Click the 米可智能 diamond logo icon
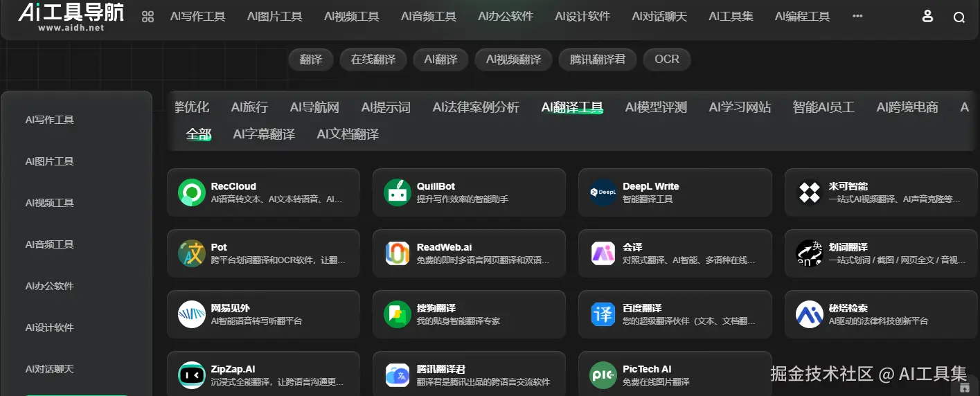Screen dimensions: 980x396 click(810, 192)
